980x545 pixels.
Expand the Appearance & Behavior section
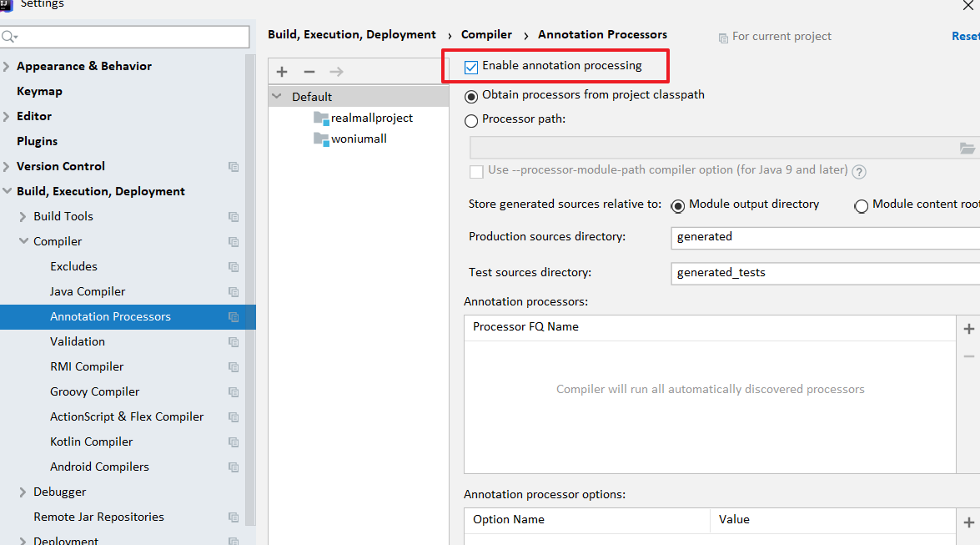click(7, 67)
